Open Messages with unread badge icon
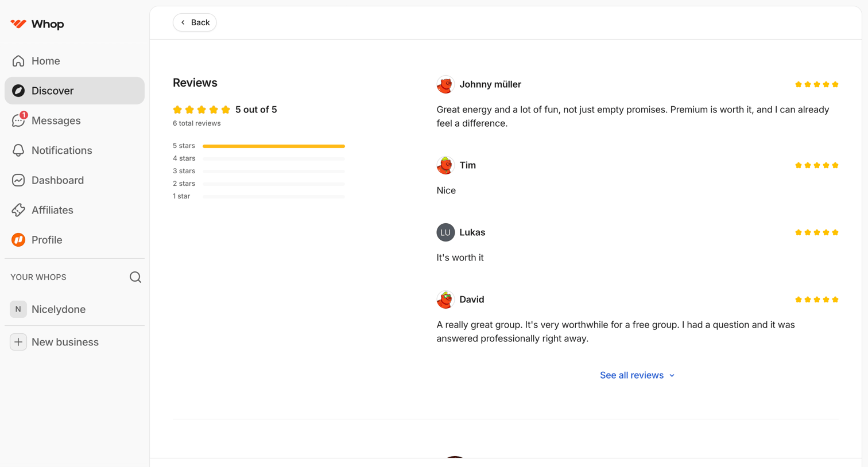The height and width of the screenshot is (467, 868). (x=19, y=120)
